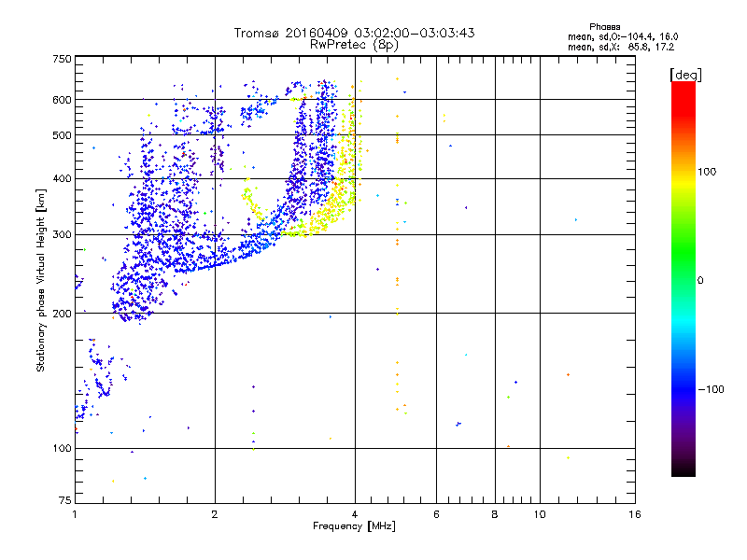
Task: Click the 'mean, sd,X: 85.8, 17.2' statistics line
Action: 621,48
